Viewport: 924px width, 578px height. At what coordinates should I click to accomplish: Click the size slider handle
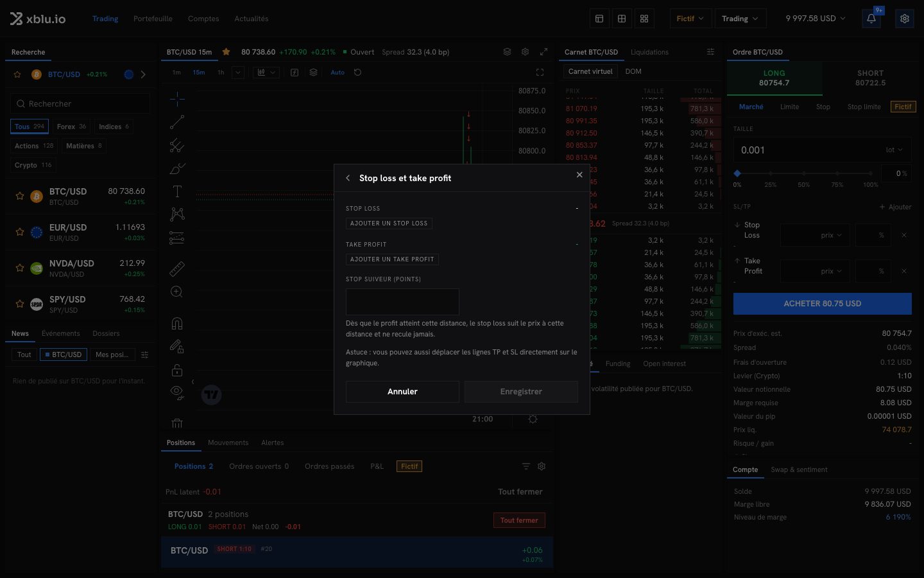click(737, 173)
